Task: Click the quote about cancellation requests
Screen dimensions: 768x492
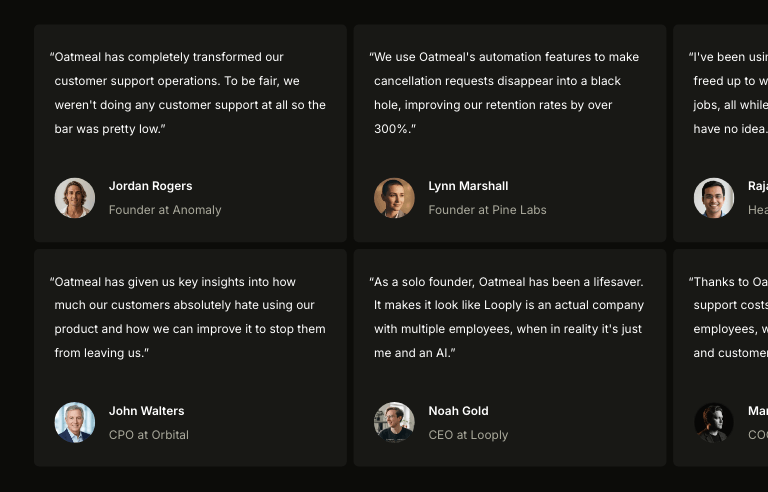Action: [506, 93]
